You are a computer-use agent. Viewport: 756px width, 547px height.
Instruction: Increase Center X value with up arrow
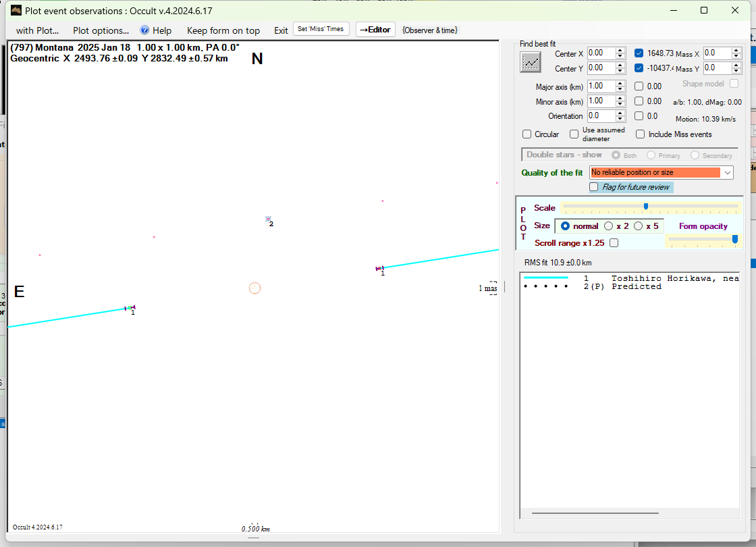click(620, 51)
